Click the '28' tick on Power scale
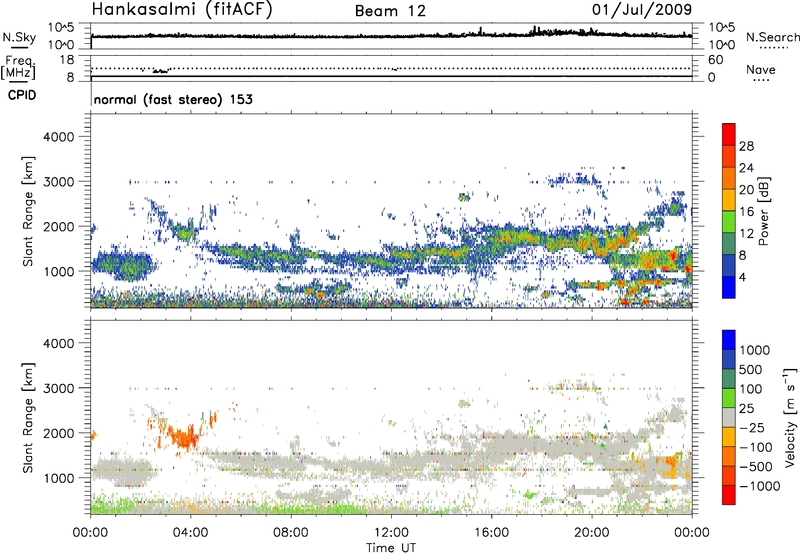Screen dimensions: 800x554 pos(746,146)
